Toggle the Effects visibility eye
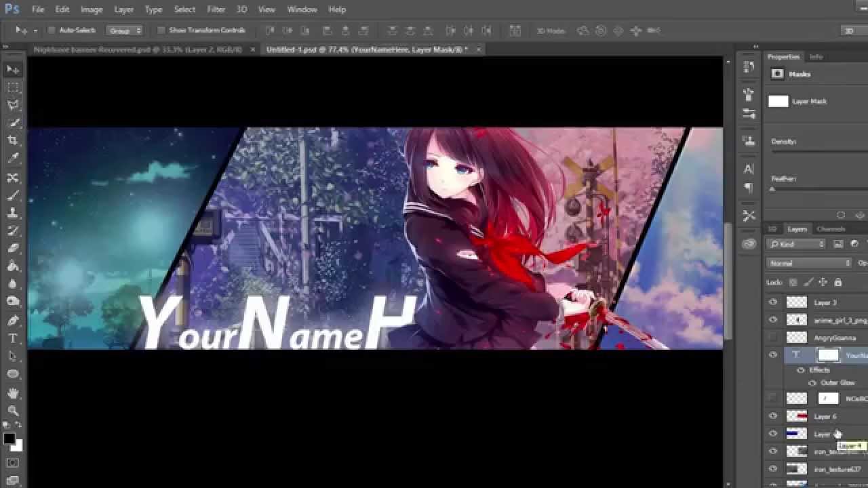868x488 pixels. coord(801,370)
